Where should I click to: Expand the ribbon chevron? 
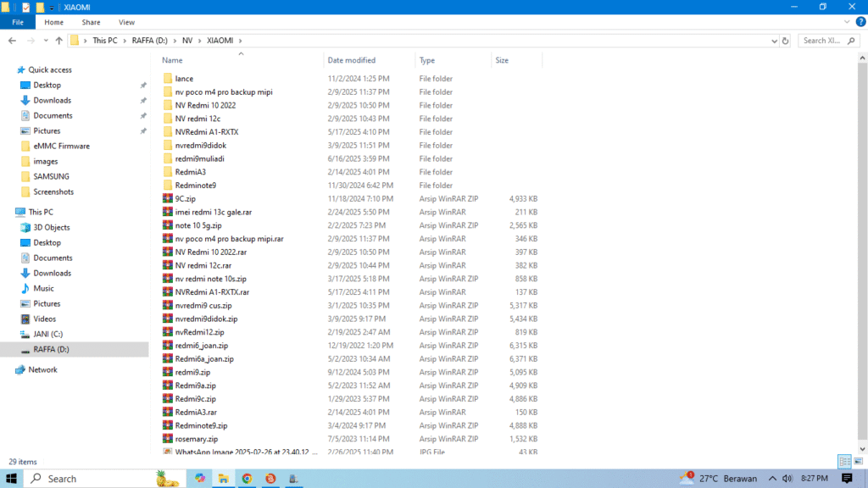tap(847, 22)
